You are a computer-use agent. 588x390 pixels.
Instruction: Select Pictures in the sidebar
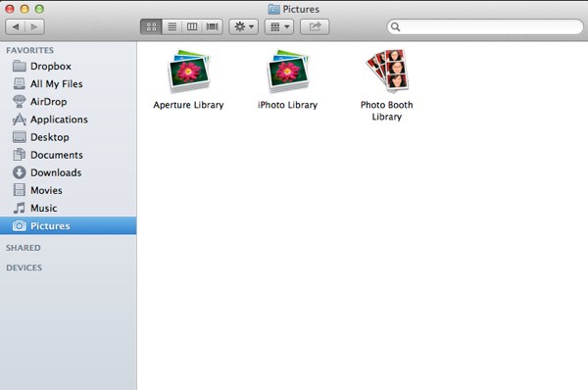[x=69, y=225]
